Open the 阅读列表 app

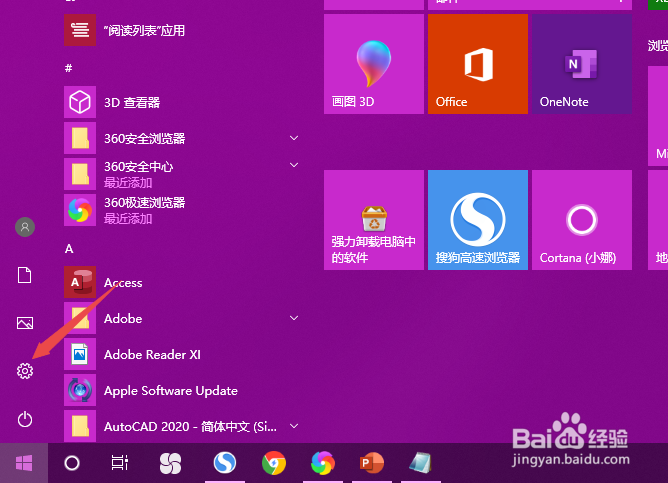pyautogui.click(x=183, y=30)
